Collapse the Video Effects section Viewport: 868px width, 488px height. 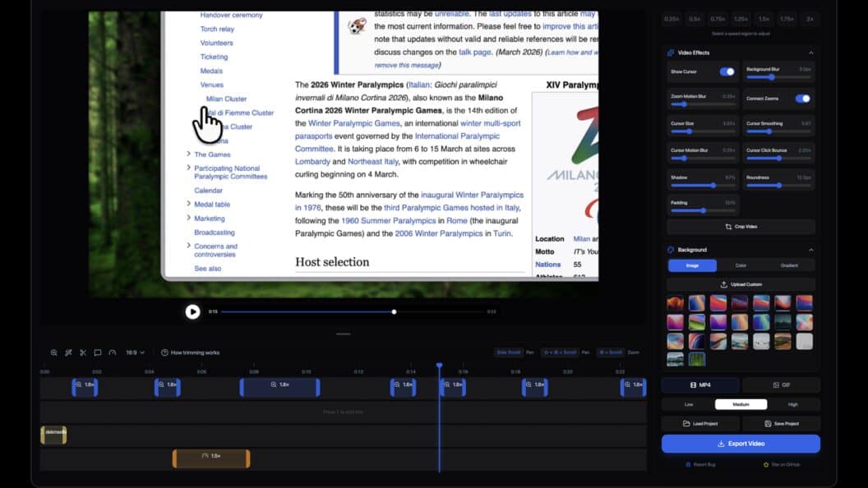(x=811, y=53)
